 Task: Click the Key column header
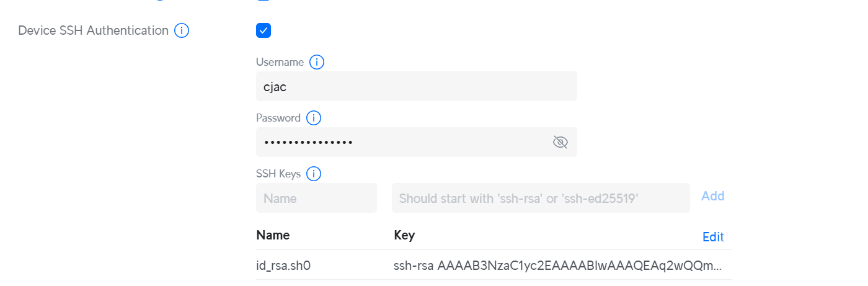404,235
